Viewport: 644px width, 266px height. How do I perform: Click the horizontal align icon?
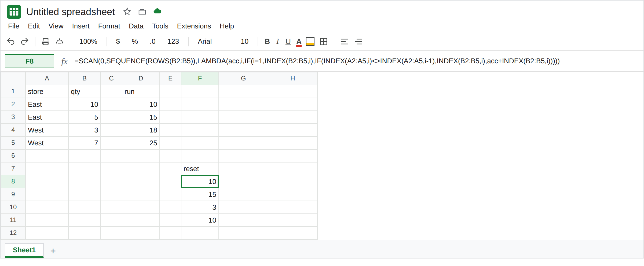tap(344, 42)
